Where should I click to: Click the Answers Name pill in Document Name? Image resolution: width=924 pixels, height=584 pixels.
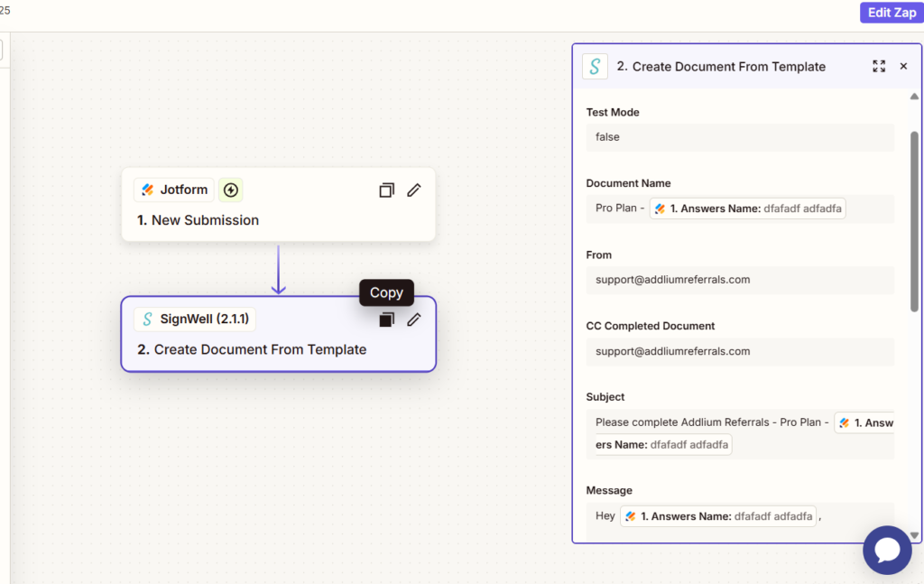747,209
